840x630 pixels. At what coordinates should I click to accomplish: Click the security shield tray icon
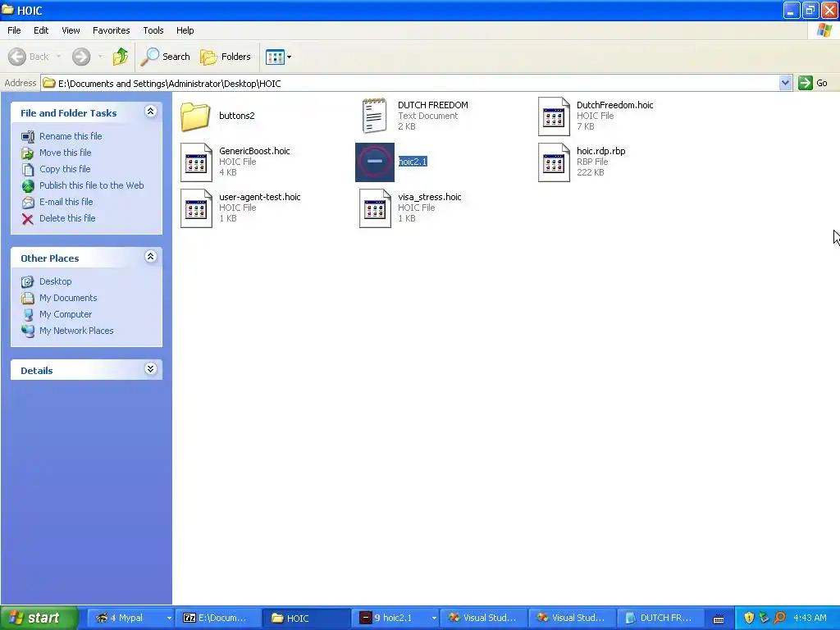tap(749, 618)
